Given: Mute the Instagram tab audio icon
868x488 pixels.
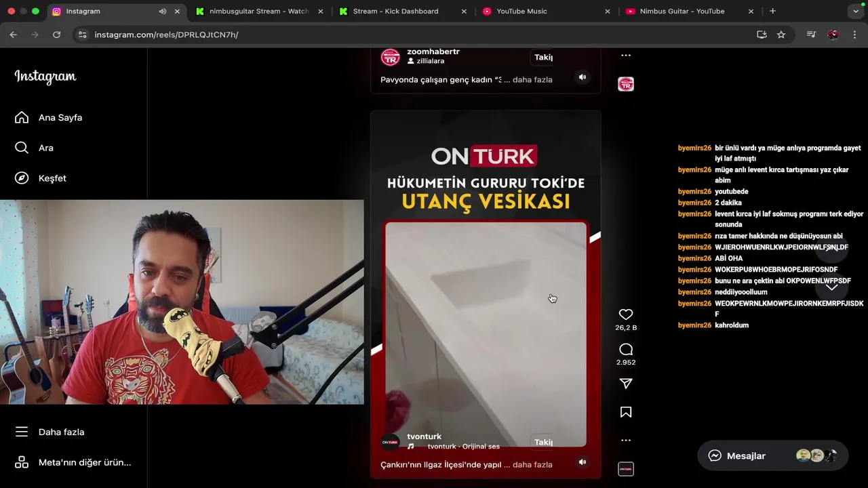Looking at the screenshot, I should [x=163, y=12].
